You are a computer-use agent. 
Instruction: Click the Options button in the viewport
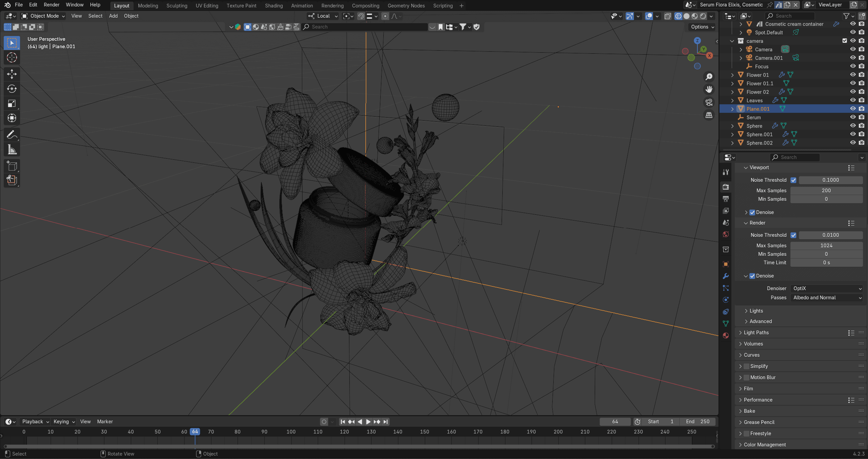[x=702, y=27]
